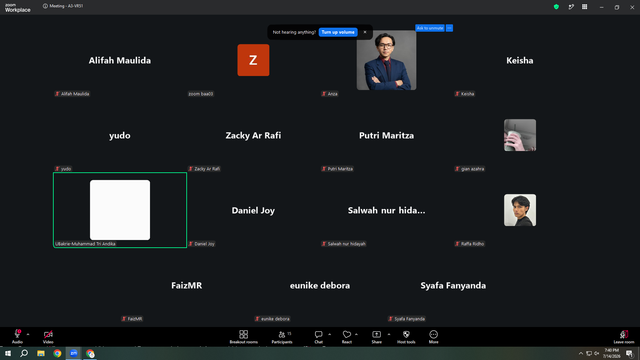The height and width of the screenshot is (360, 640).
Task: Click the muted mic icon by Syafa Fanyanda label
Action: [x=391, y=319]
